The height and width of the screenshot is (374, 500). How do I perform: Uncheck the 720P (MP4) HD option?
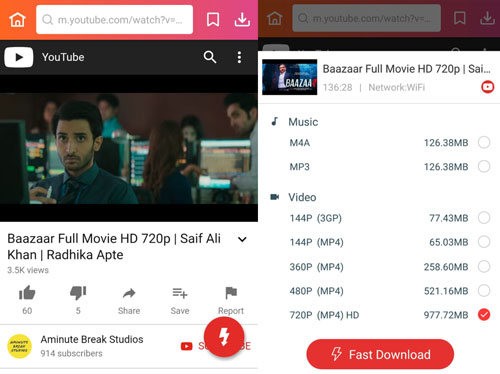tap(484, 314)
